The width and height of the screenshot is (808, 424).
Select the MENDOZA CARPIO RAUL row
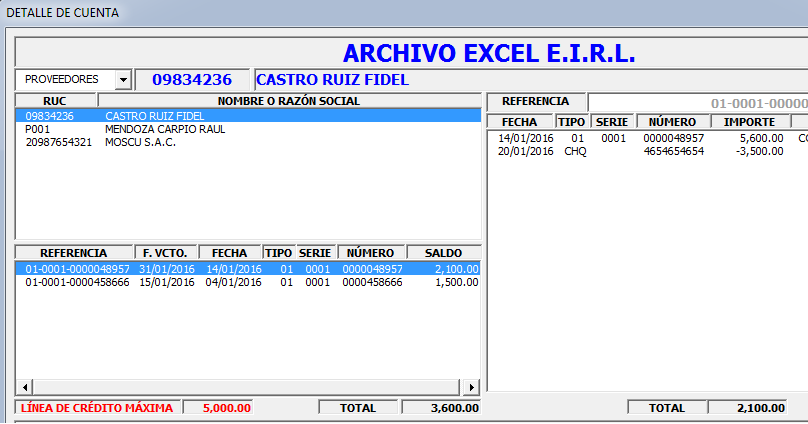(x=248, y=129)
